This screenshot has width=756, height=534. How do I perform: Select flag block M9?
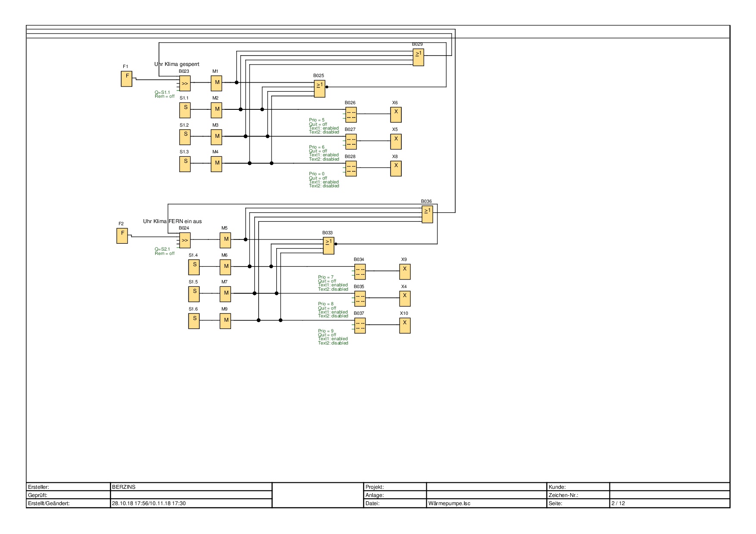point(225,320)
